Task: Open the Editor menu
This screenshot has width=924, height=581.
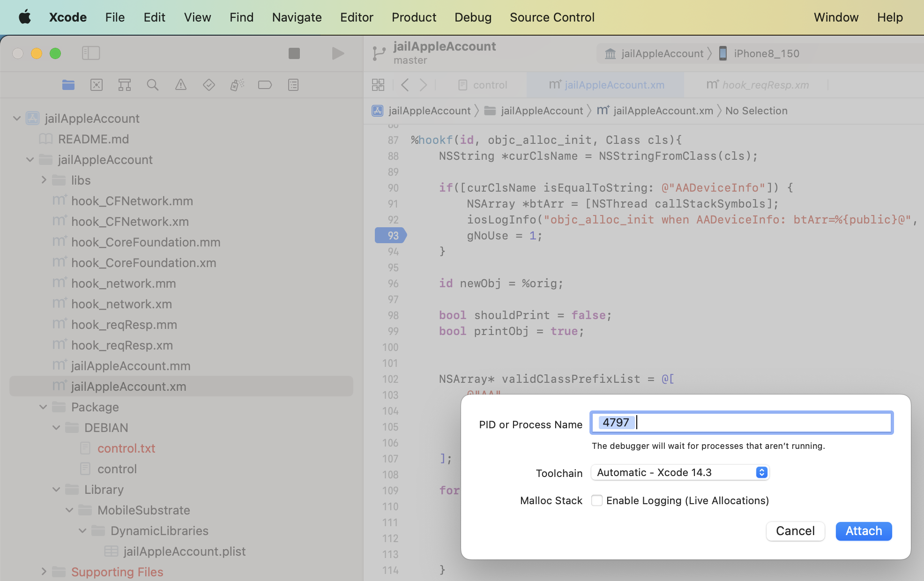Action: coord(357,17)
